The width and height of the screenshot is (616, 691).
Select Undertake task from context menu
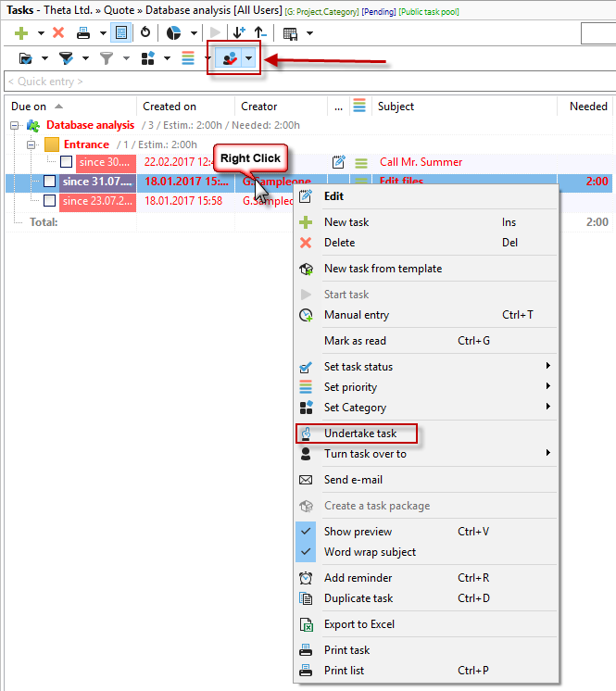[x=359, y=433]
